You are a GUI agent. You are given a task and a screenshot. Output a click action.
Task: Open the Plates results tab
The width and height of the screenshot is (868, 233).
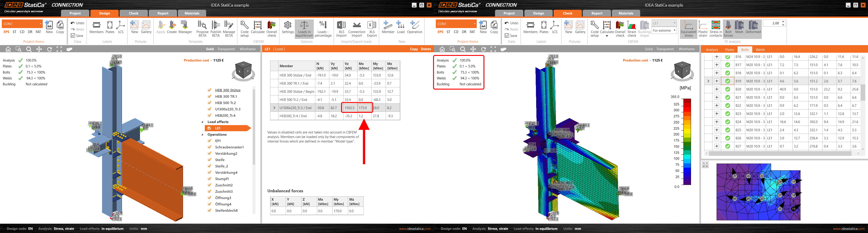(729, 50)
